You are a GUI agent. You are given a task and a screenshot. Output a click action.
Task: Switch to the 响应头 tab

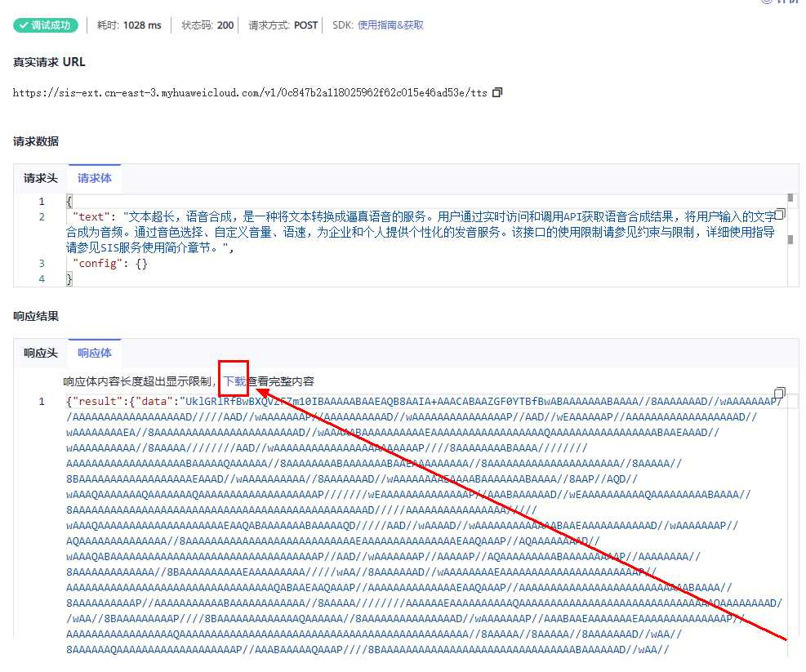coord(41,354)
